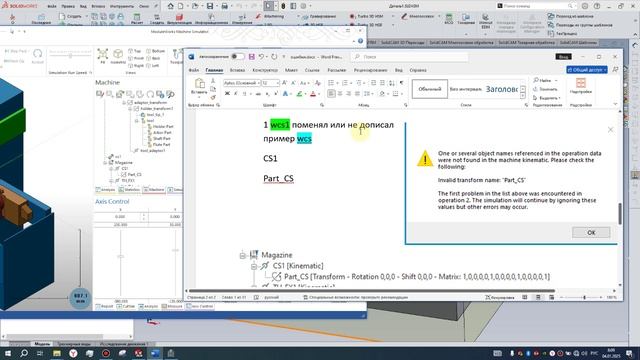Collapse the Word ribbon chevron

pyautogui.click(x=615, y=104)
